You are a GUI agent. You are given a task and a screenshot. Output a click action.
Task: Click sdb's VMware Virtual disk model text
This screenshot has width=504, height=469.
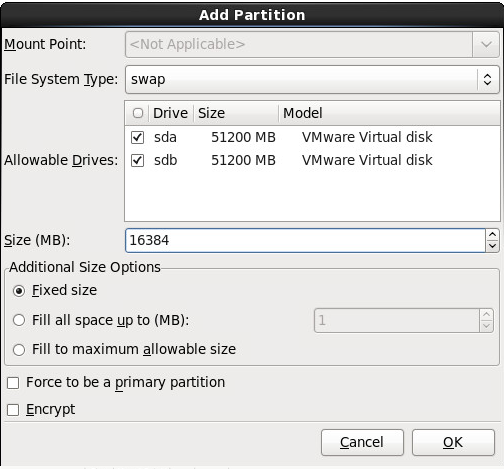367,160
